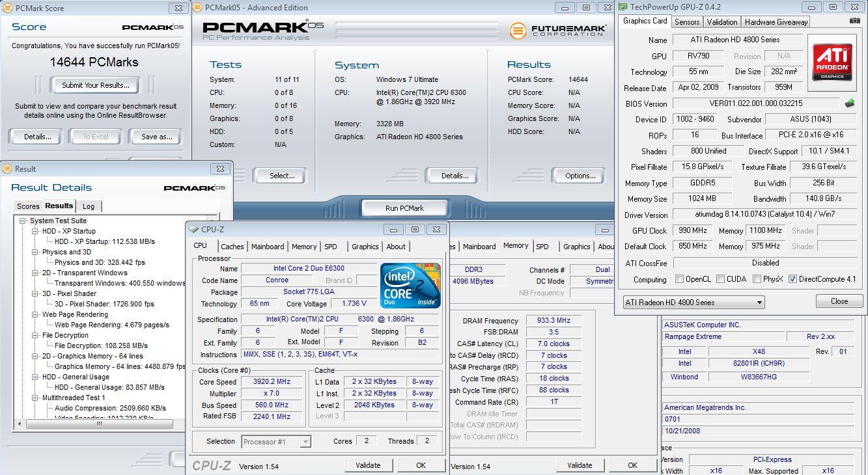Maximize the GPU-Z window
The height and width of the screenshot is (475, 868).
(x=833, y=7)
